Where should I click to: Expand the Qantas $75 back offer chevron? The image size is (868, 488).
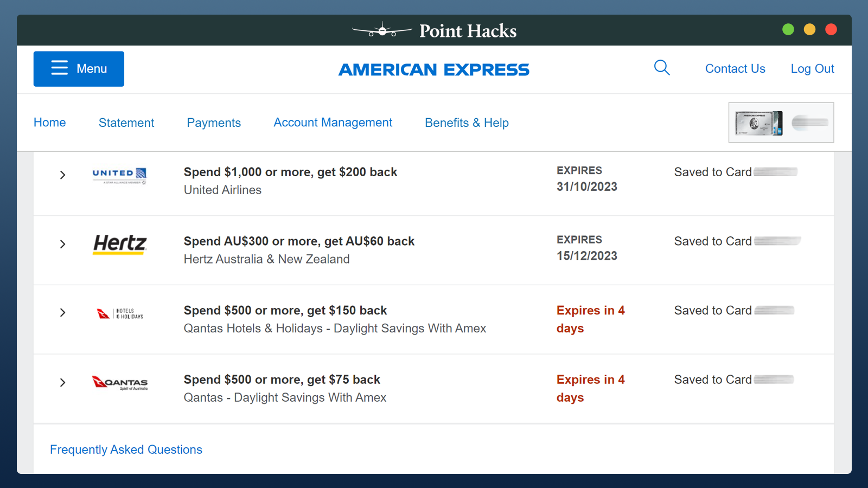62,382
